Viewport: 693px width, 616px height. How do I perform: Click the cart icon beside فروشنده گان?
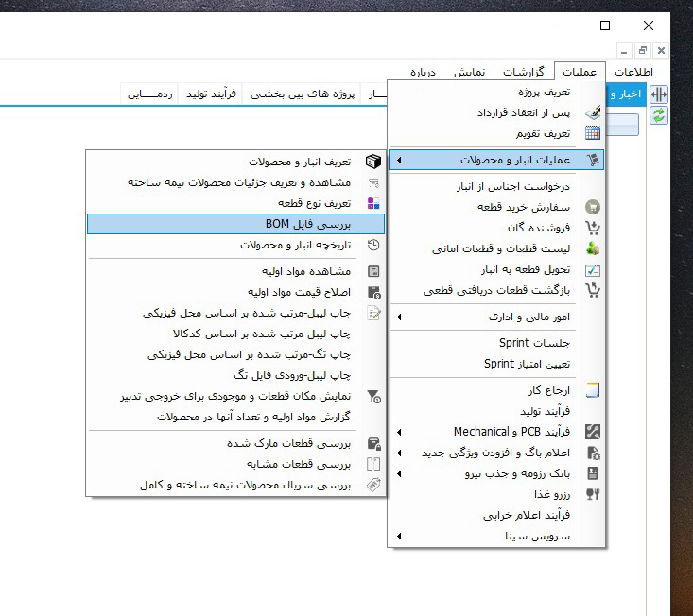pos(593,228)
